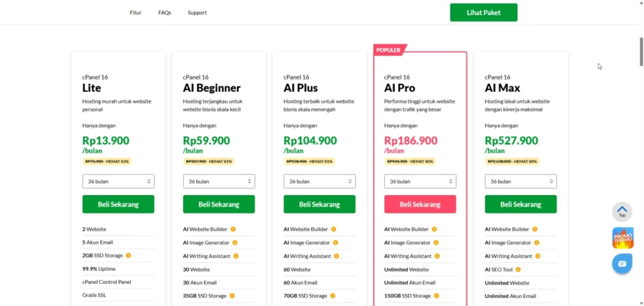Open the Promo Terbaru flame icon
The image size is (644, 306).
(623, 238)
